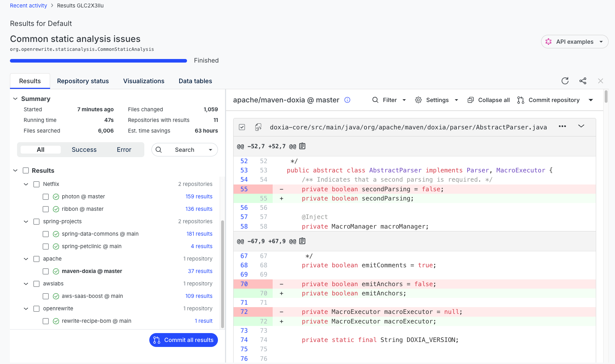Click the success status icon for spring-petclinic

(x=56, y=246)
